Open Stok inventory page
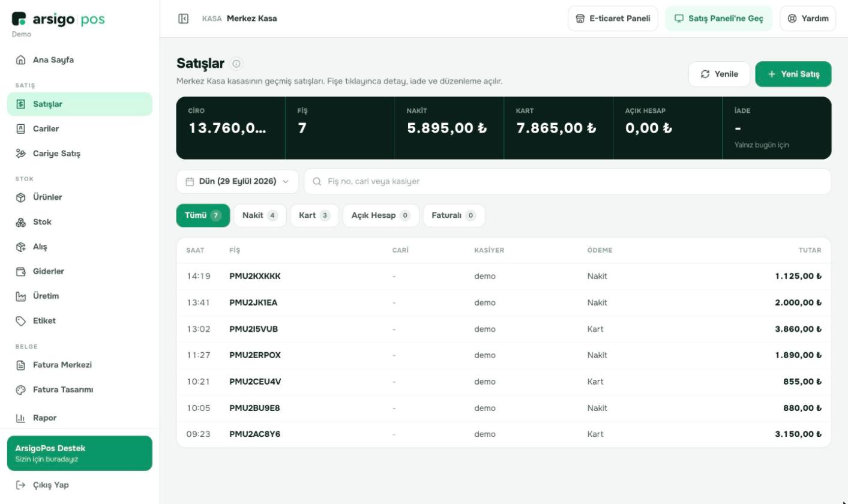This screenshot has width=848, height=504. 80,222
